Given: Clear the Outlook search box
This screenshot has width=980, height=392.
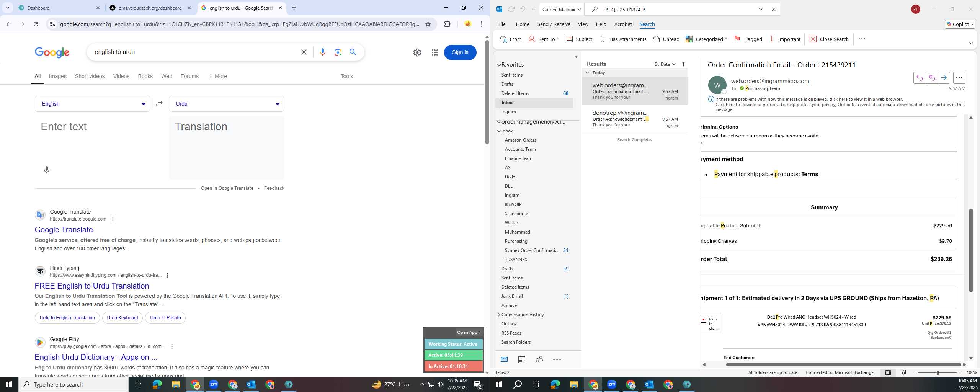Looking at the screenshot, I should point(773,9).
